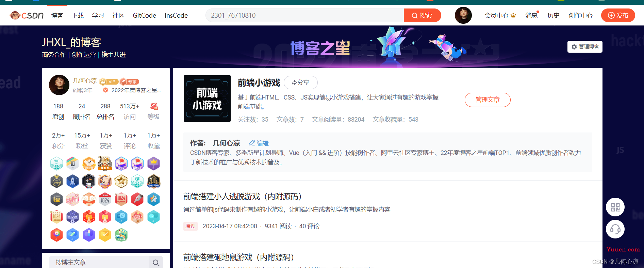Click the black-gold upward arrows badge
The height and width of the screenshot is (268, 644).
coord(153,181)
